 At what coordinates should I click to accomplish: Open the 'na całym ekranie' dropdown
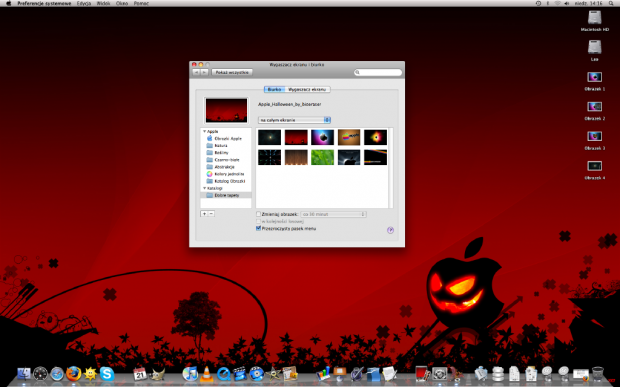click(295, 120)
